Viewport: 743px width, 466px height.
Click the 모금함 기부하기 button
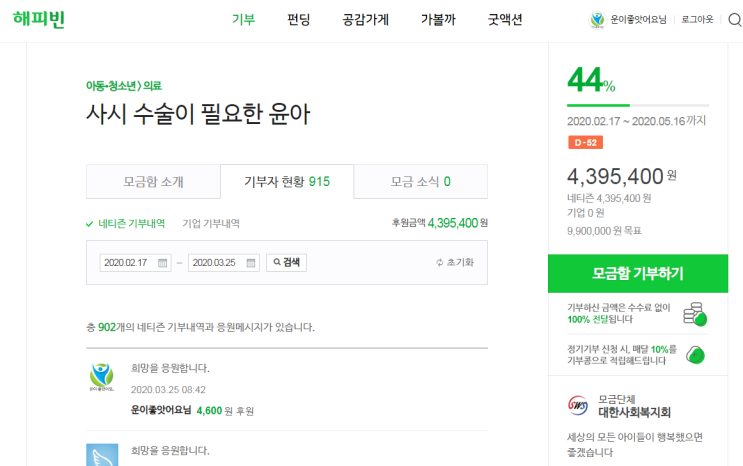coord(638,274)
